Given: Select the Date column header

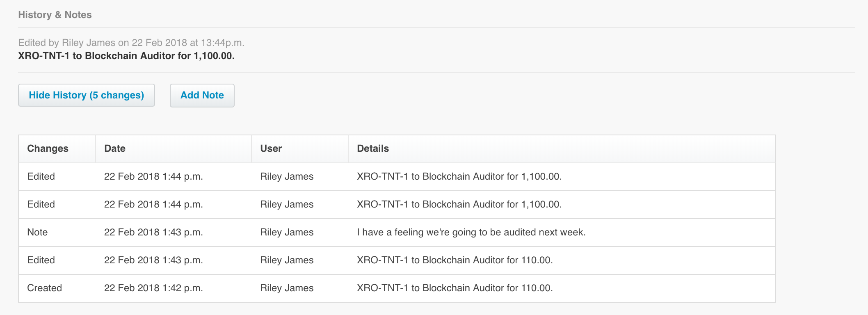Looking at the screenshot, I should 115,148.
